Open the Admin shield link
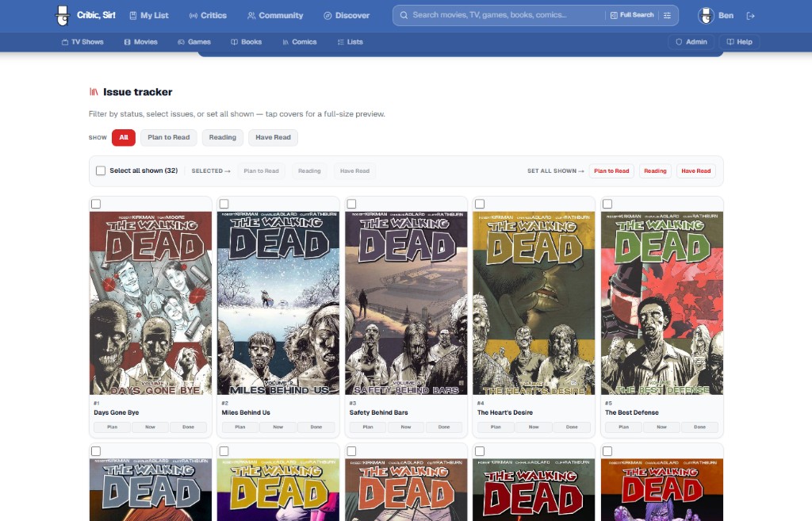Screen dimensions: 812x521 click(x=691, y=42)
